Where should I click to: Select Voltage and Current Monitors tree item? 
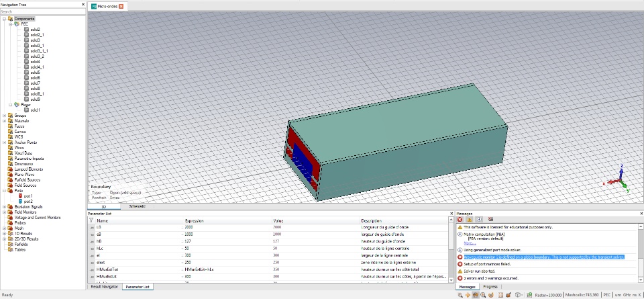pos(38,217)
